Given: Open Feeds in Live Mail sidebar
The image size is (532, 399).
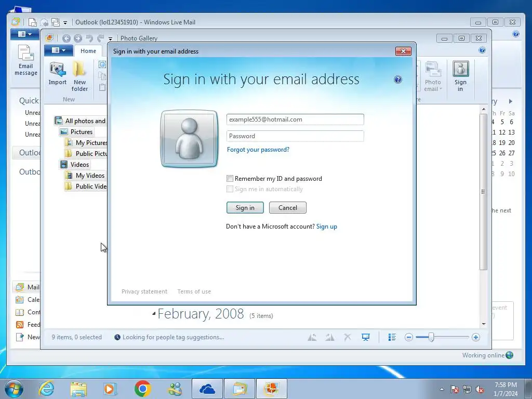Looking at the screenshot, I should pyautogui.click(x=27, y=325).
